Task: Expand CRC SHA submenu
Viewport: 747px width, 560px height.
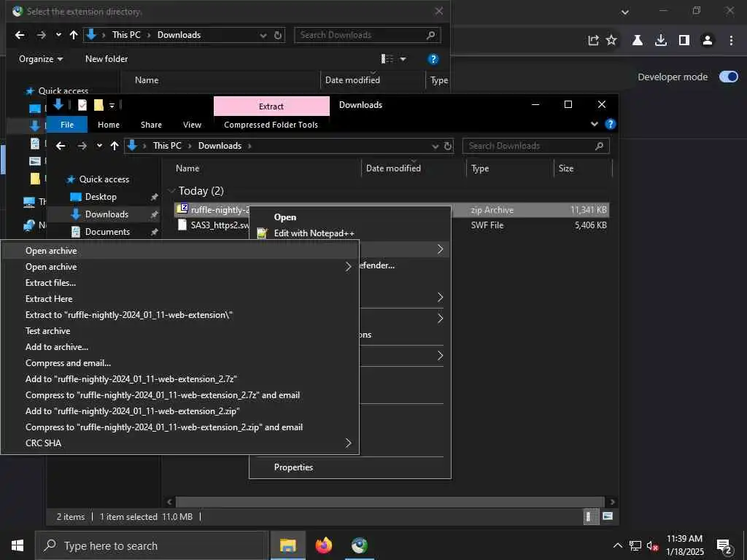Action: (x=179, y=443)
